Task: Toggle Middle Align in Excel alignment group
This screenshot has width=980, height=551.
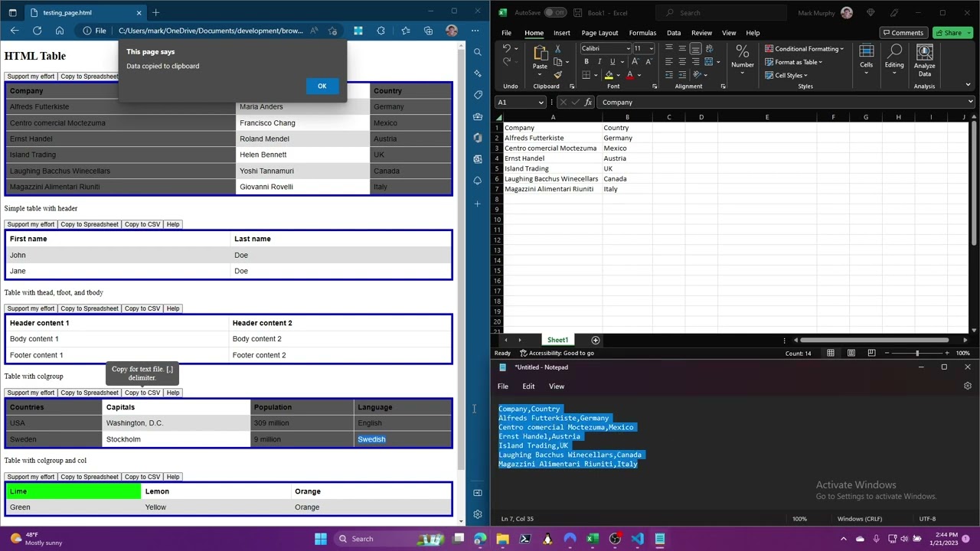Action: (x=682, y=48)
